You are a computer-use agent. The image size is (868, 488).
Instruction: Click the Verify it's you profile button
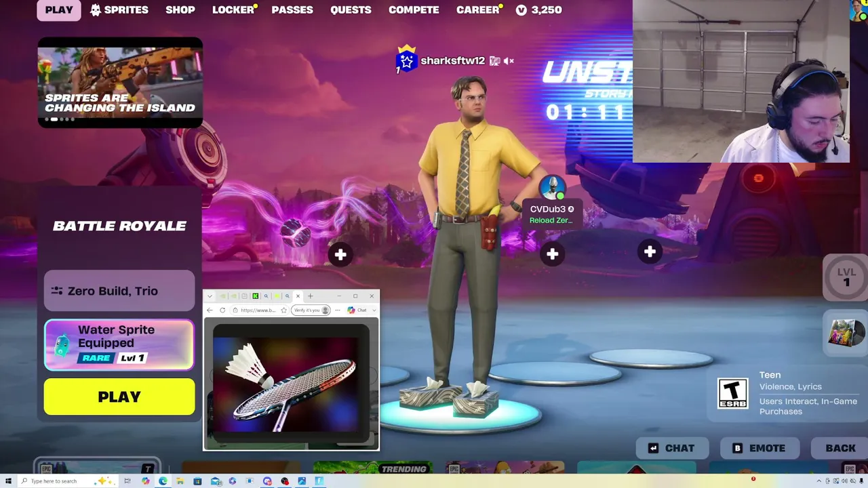coord(311,310)
